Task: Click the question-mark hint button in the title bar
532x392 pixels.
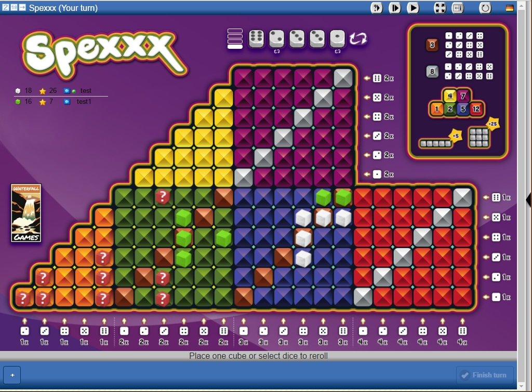Action: [376, 8]
